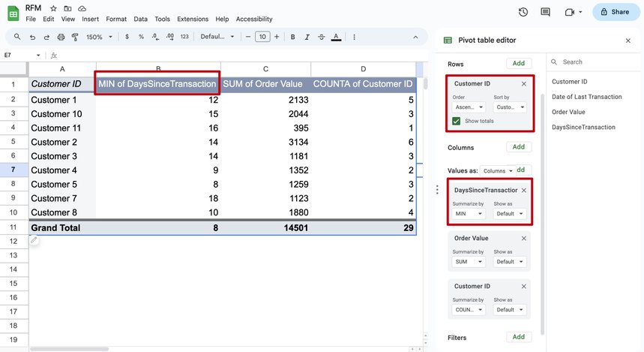Open the Edit menu
Viewport: 644px width, 352px height.
tap(49, 19)
